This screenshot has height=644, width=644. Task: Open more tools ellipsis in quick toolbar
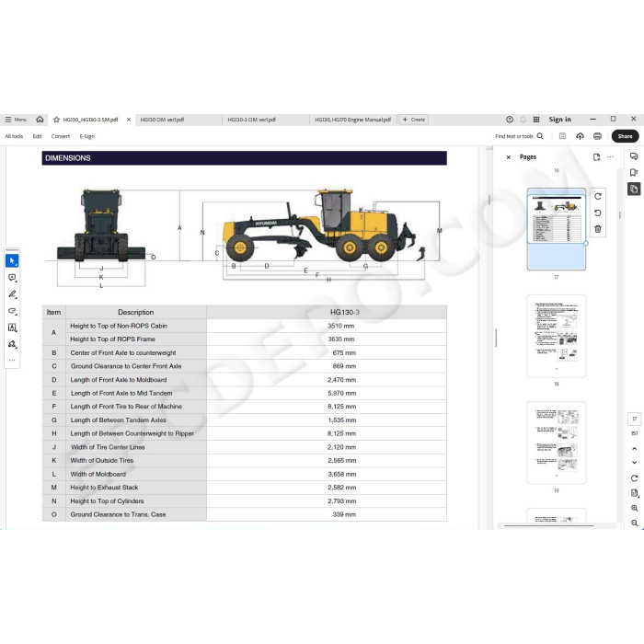coord(12,361)
